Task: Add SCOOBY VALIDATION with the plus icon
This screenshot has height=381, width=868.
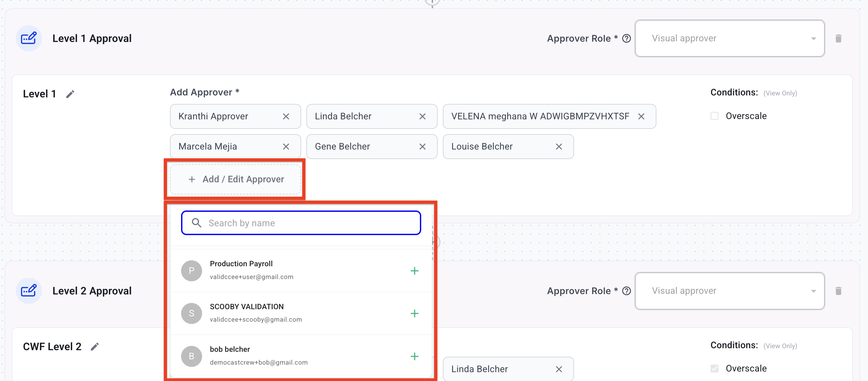Action: (414, 314)
